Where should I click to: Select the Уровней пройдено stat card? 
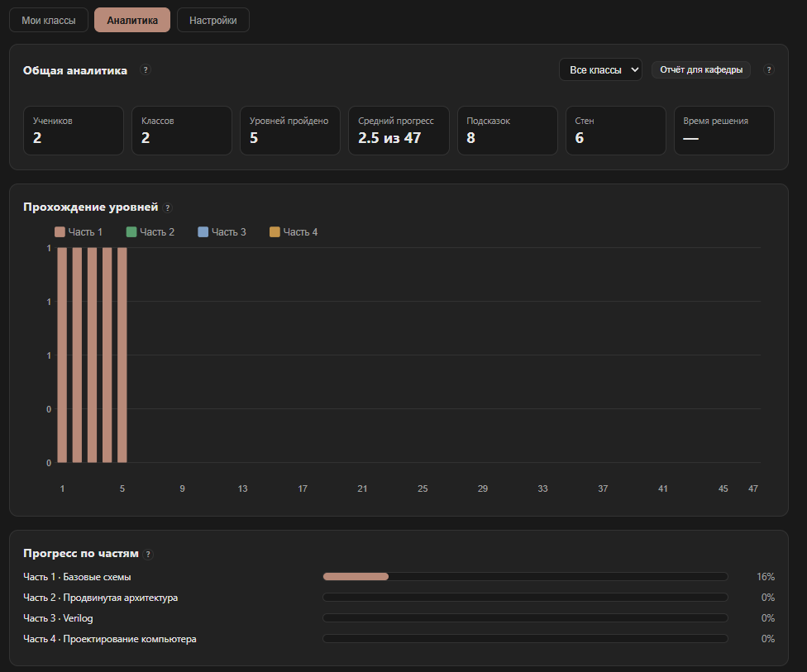coord(290,131)
